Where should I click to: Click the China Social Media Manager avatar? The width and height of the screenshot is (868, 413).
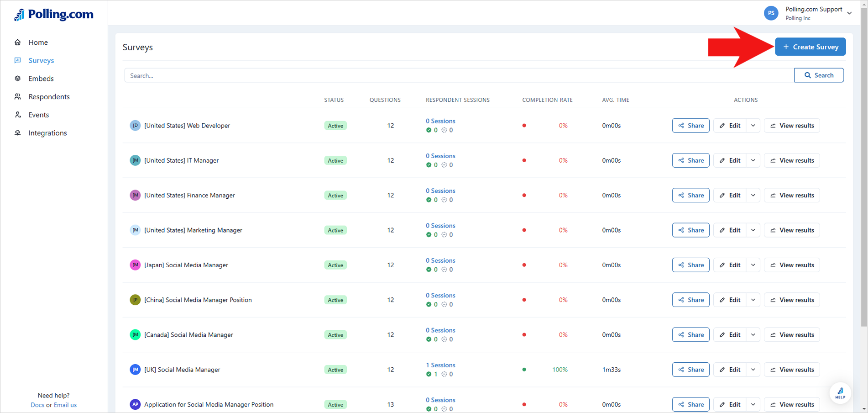tap(135, 300)
